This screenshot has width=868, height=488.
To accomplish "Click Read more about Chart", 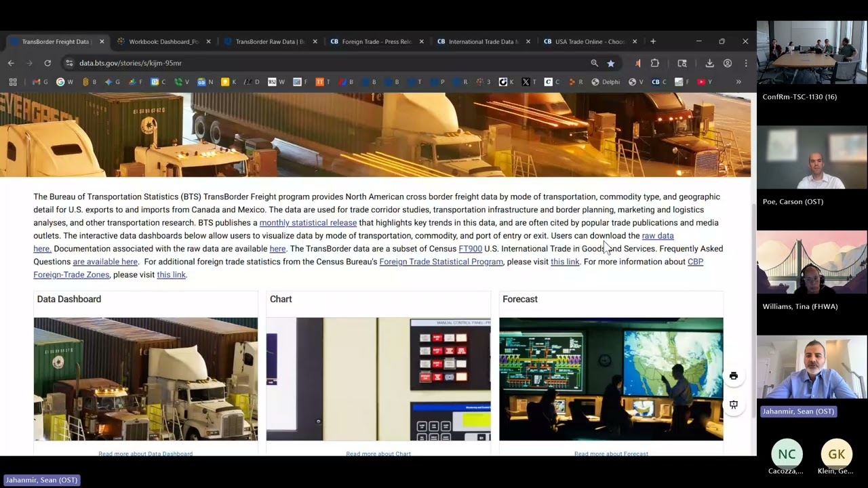I will tap(378, 453).
